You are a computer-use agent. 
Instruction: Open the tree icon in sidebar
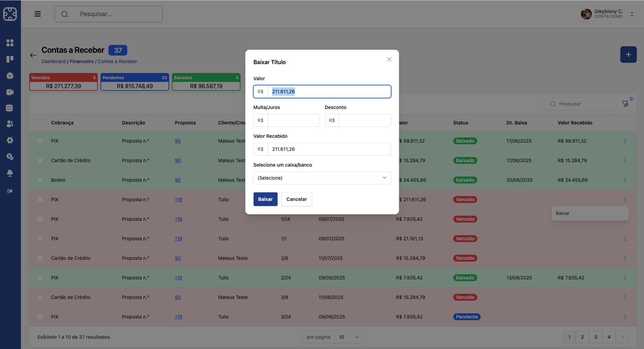10,173
